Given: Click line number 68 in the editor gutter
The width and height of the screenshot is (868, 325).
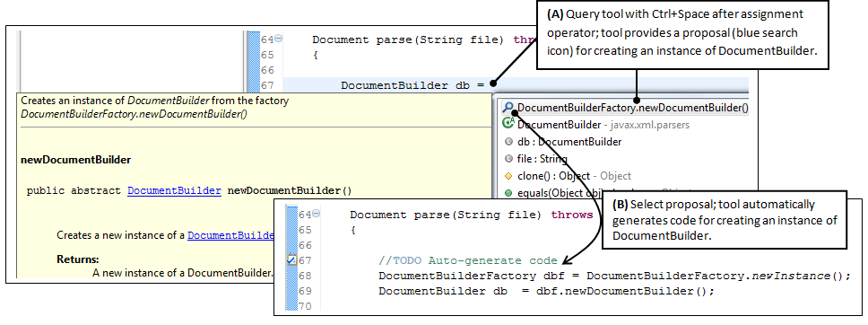Looking at the screenshot, I should coord(305,276).
